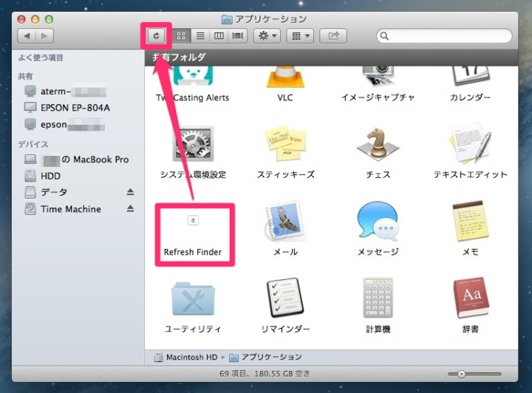532x393 pixels.
Task: Select HDD in the sidebar
Action: tap(50, 176)
